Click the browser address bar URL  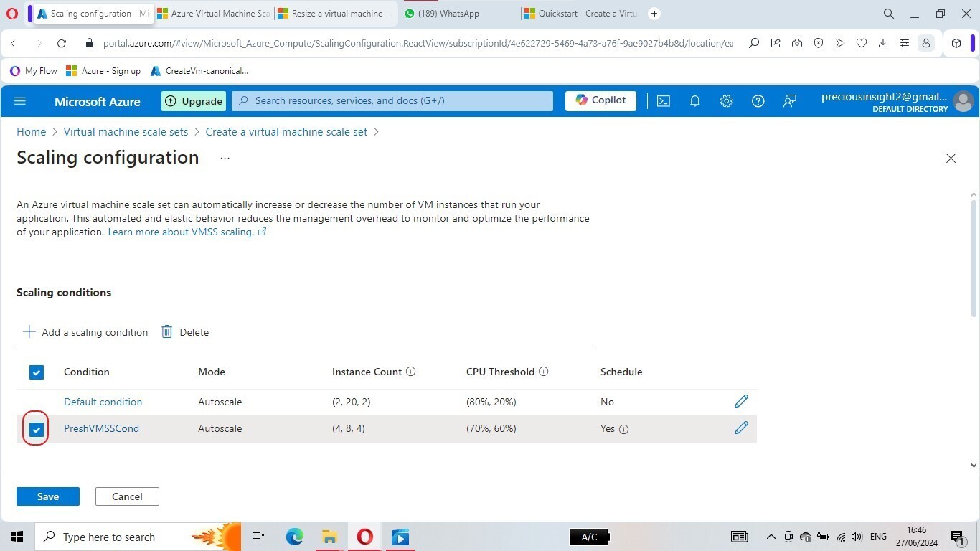coord(418,43)
